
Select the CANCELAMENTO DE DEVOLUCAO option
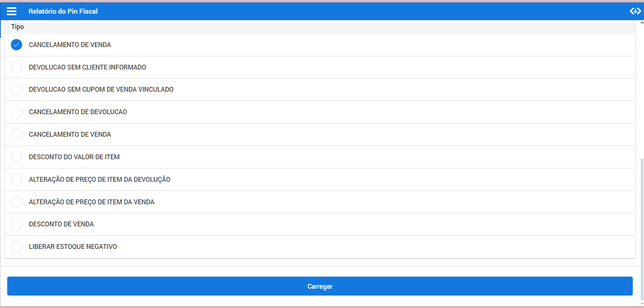(16, 112)
